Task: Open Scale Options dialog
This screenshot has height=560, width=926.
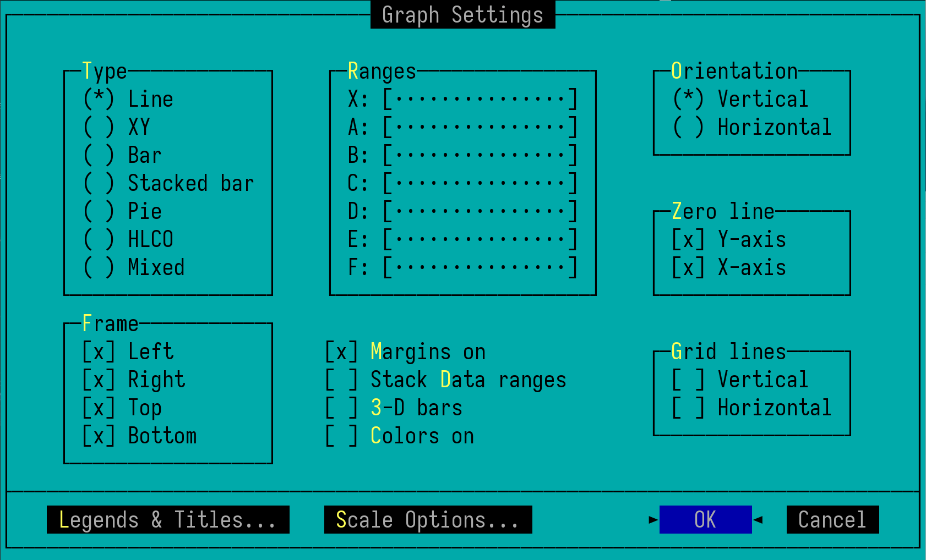Action: [x=427, y=519]
